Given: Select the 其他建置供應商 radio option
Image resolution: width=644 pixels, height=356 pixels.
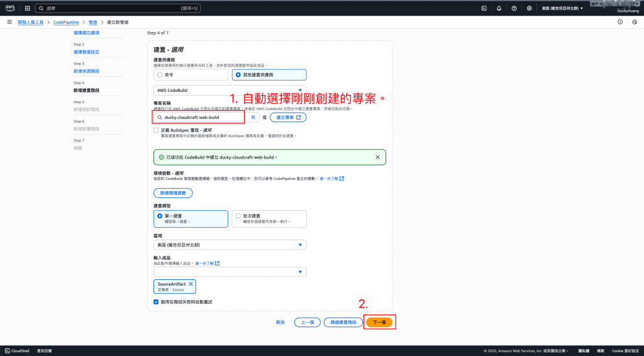Looking at the screenshot, I should pyautogui.click(x=238, y=75).
